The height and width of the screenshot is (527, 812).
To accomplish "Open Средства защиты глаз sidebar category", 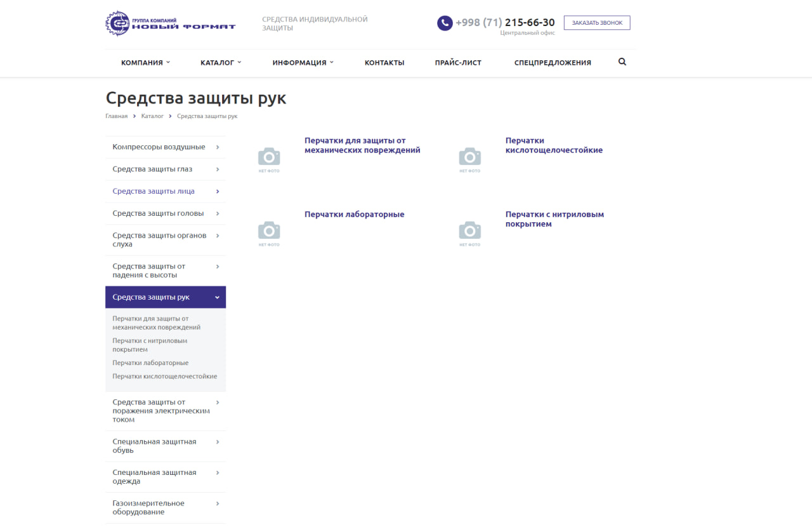I will click(166, 169).
